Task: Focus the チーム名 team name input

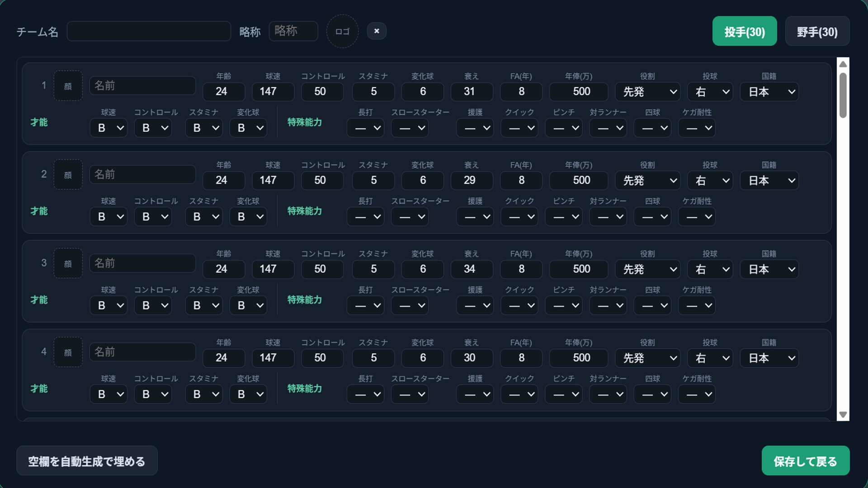Action: [x=149, y=31]
